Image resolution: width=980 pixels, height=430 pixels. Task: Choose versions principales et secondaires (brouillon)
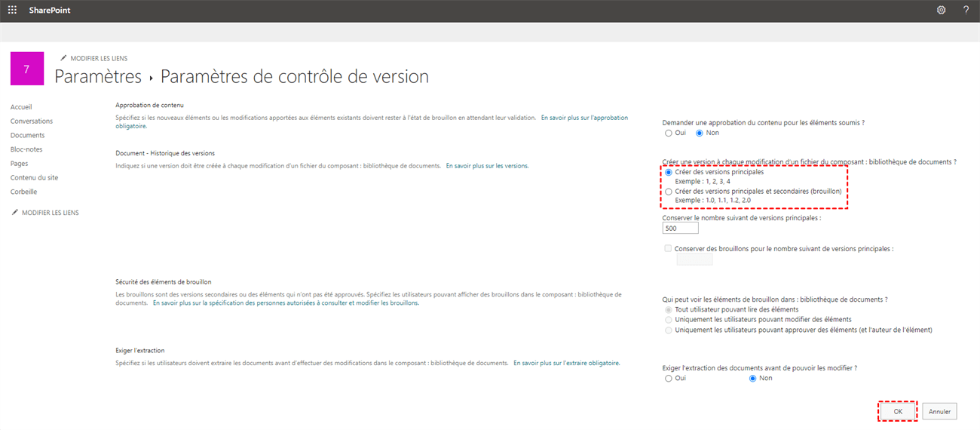coord(669,192)
